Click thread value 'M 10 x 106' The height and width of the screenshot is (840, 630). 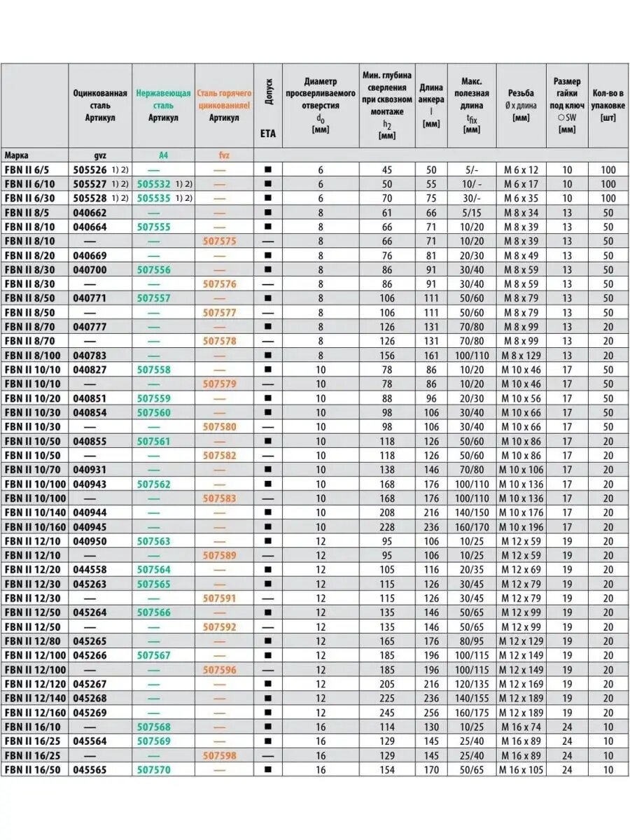pyautogui.click(x=521, y=470)
